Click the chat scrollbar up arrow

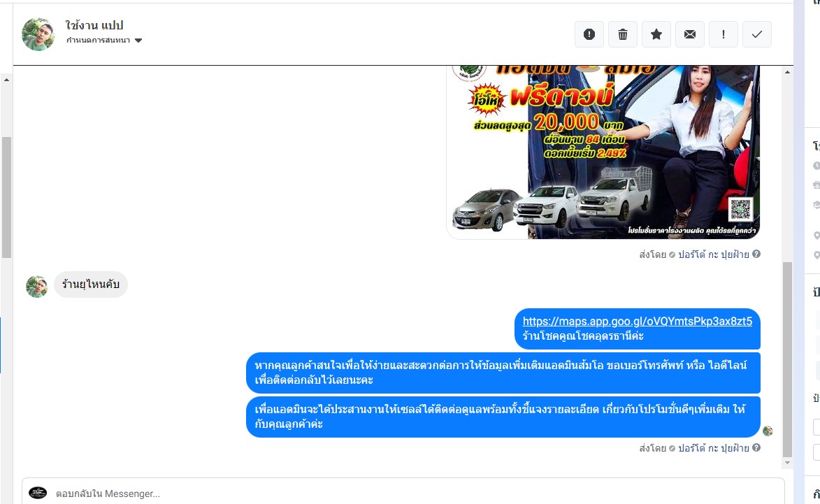pyautogui.click(x=787, y=72)
